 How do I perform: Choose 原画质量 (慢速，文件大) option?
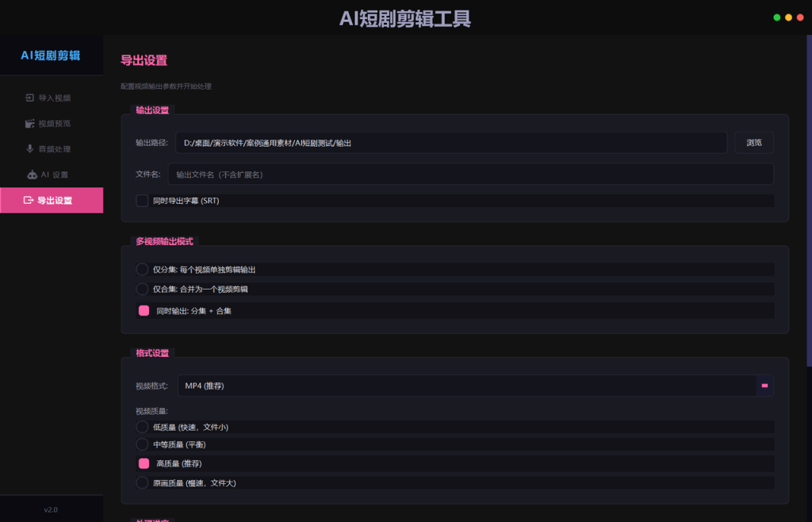pyautogui.click(x=142, y=482)
